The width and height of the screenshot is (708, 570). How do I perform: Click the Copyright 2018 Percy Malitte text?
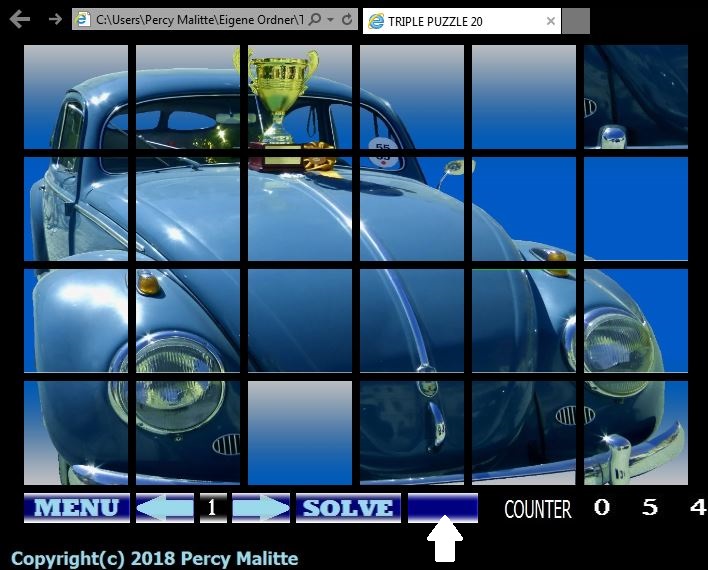(154, 559)
